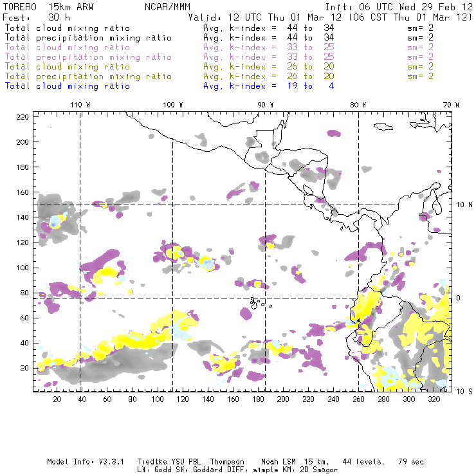Select "79 sec" in the model info line
Viewport: 476px width, 476px height.
[x=411, y=462]
